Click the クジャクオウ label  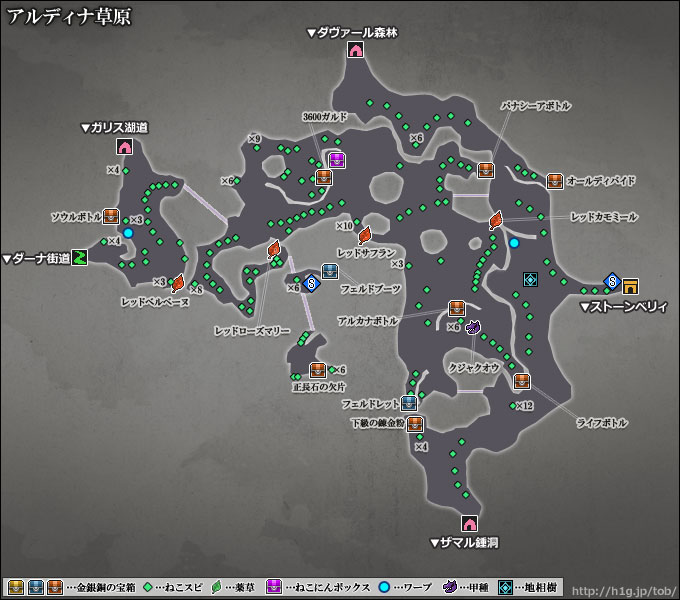[x=474, y=368]
